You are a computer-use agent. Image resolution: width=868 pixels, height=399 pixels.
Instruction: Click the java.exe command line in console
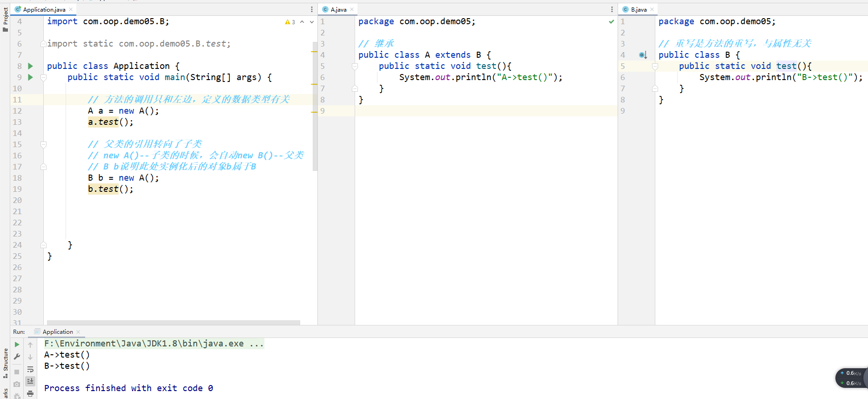click(154, 344)
